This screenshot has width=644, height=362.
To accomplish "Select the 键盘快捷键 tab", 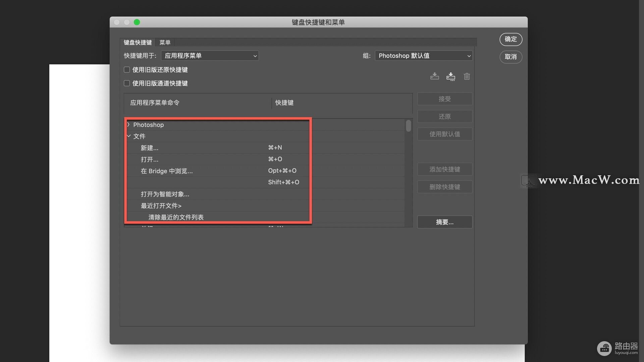I will [138, 43].
